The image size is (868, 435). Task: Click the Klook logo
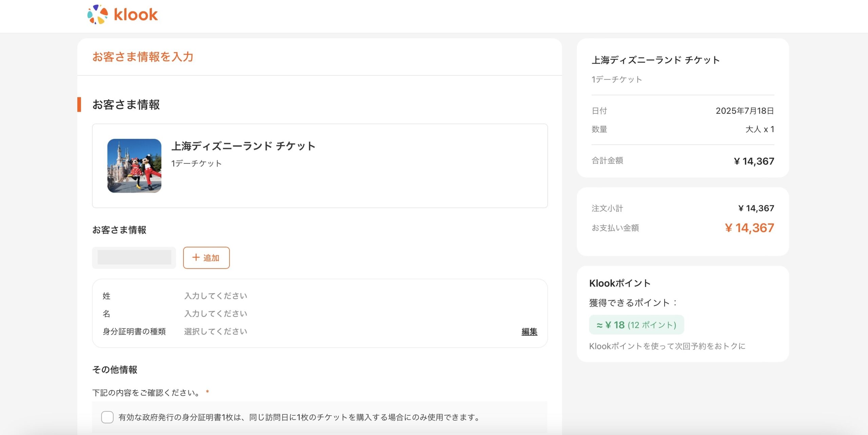[x=122, y=15]
